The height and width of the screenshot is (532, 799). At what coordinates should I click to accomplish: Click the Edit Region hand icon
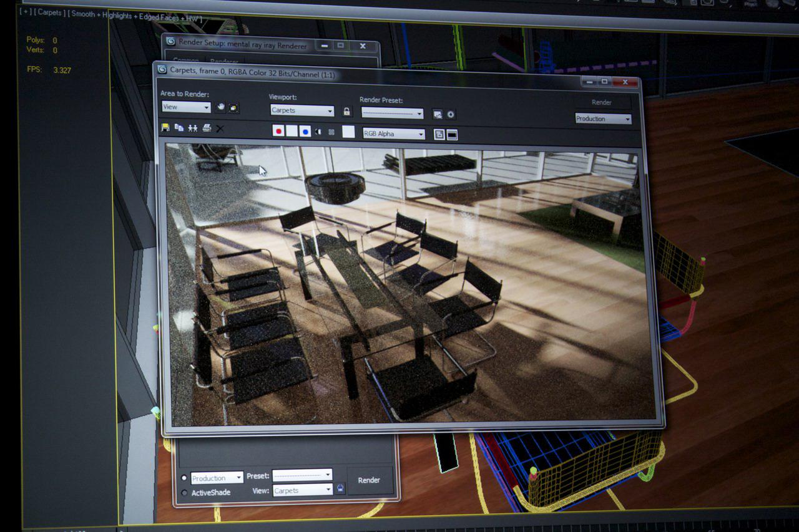[221, 107]
